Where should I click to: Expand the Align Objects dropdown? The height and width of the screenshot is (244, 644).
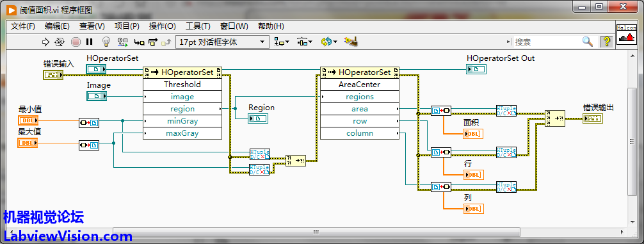coord(282,42)
